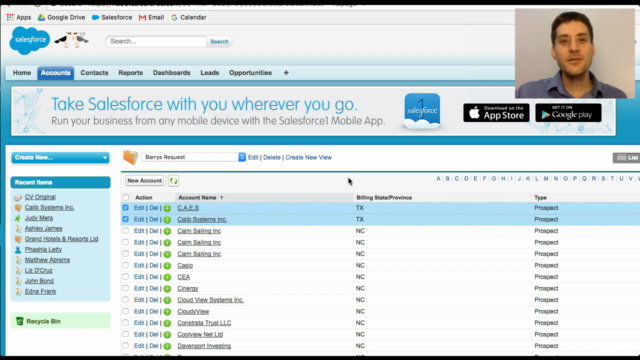Click the Search button
This screenshot has width=640, height=360.
pyautogui.click(x=219, y=42)
